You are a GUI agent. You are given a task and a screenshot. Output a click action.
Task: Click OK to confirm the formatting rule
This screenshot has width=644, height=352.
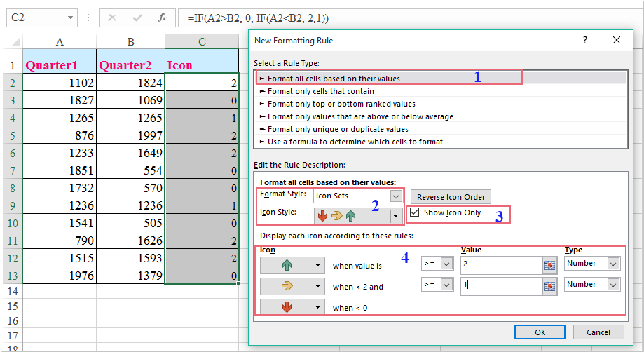[x=540, y=332]
